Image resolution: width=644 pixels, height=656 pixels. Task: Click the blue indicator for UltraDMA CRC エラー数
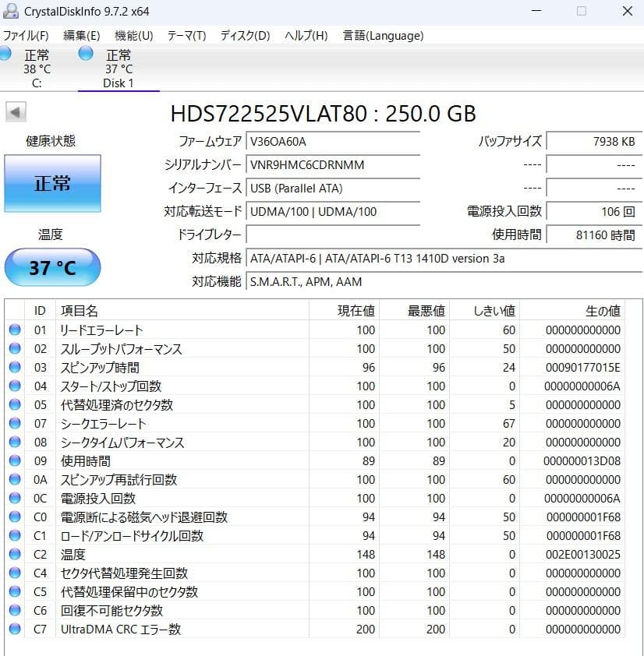click(x=16, y=630)
